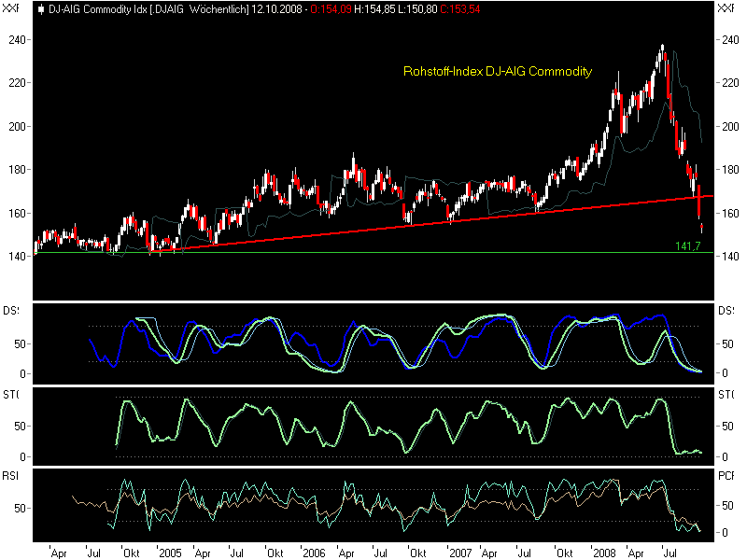Select the high value 'H:154,85'
The height and width of the screenshot is (560, 747).
click(x=375, y=9)
